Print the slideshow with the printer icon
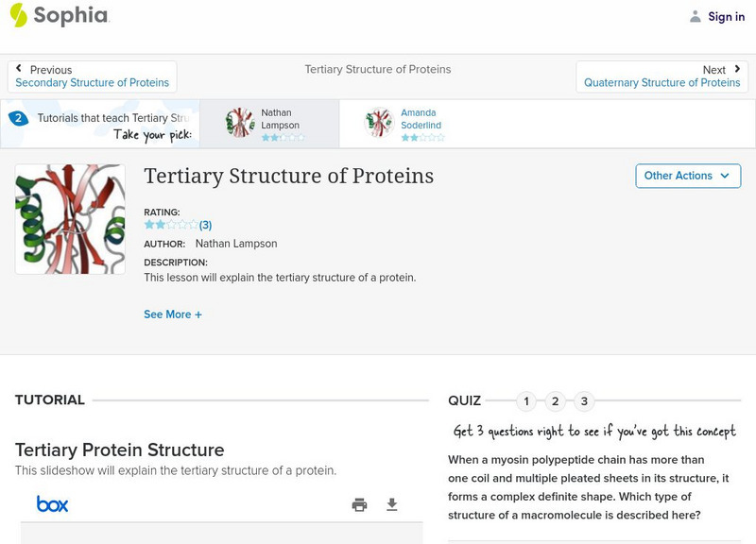The image size is (756, 544). (x=359, y=505)
